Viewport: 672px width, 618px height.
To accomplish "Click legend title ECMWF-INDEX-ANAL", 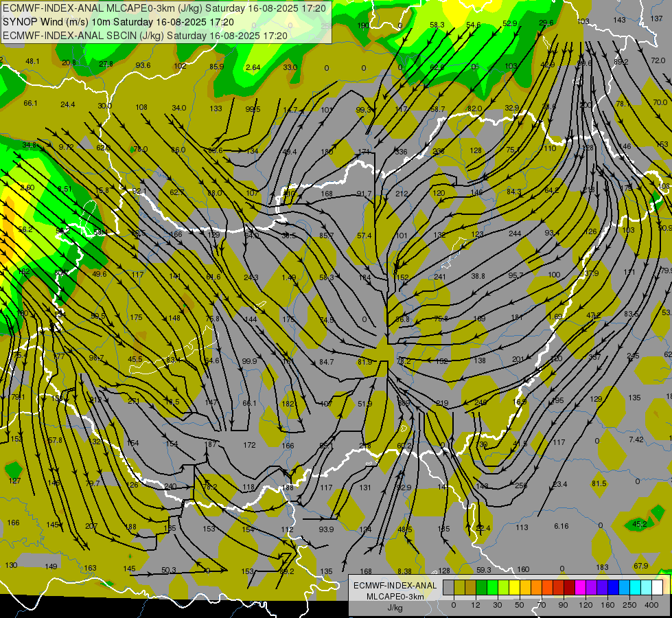I will [x=395, y=586].
